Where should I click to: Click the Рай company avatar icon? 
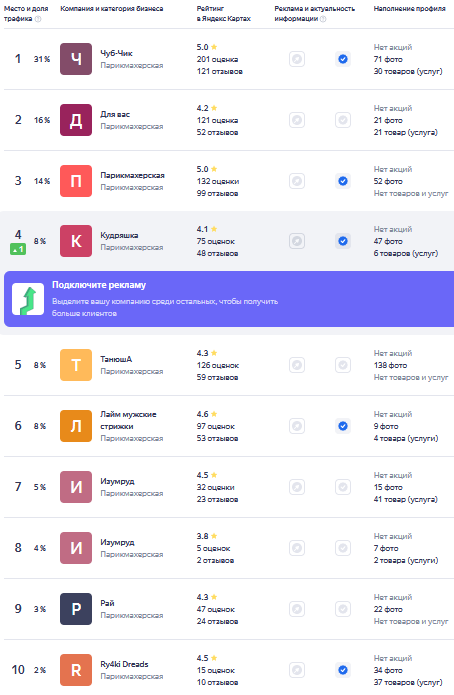pos(76,609)
